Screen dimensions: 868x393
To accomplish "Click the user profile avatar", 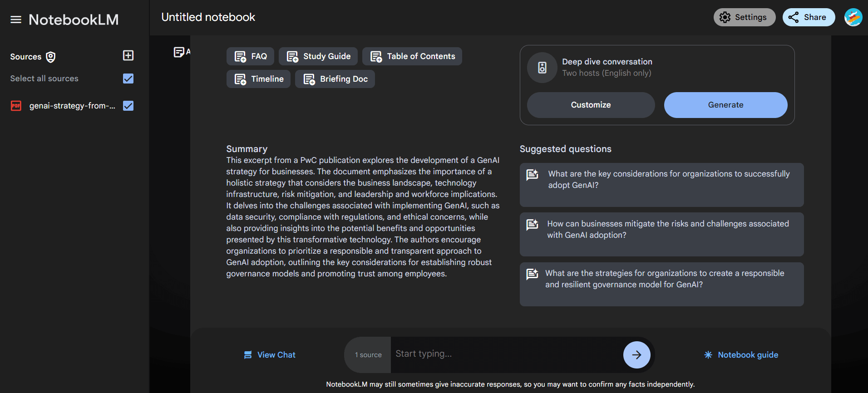I will coord(853,18).
